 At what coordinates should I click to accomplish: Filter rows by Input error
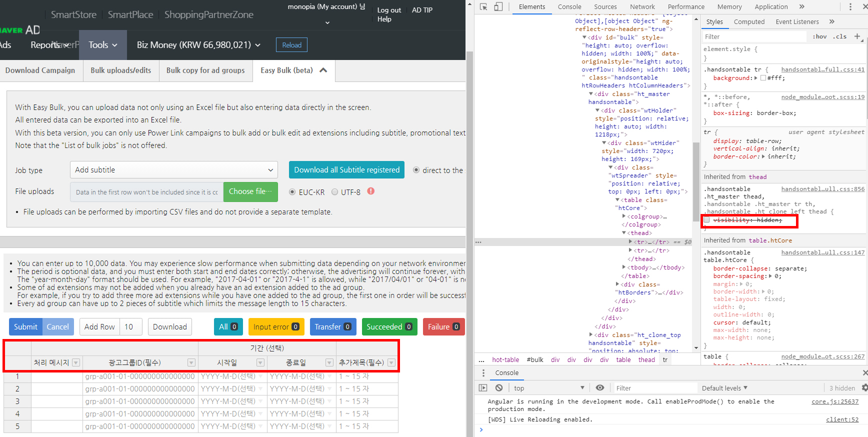coord(276,327)
